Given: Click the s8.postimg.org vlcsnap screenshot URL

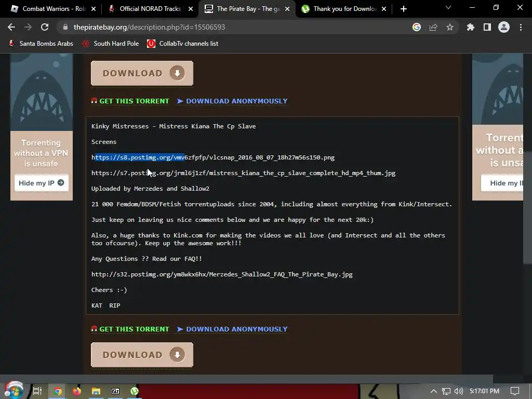Looking at the screenshot, I should coord(212,157).
